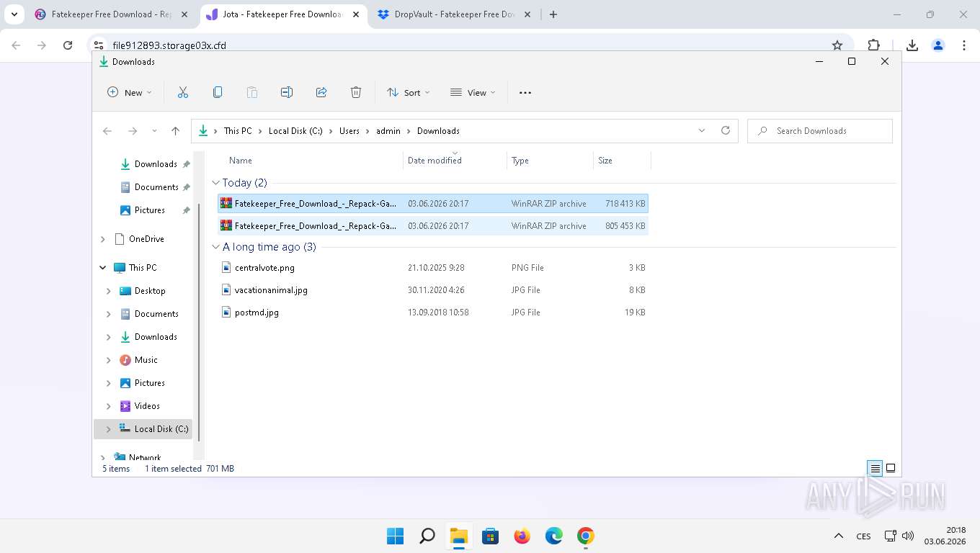
Task: Open pinned Pictures in quick access
Action: coord(149,210)
